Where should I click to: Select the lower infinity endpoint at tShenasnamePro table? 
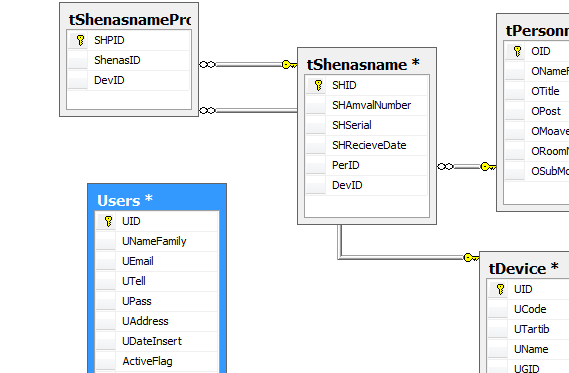click(208, 110)
